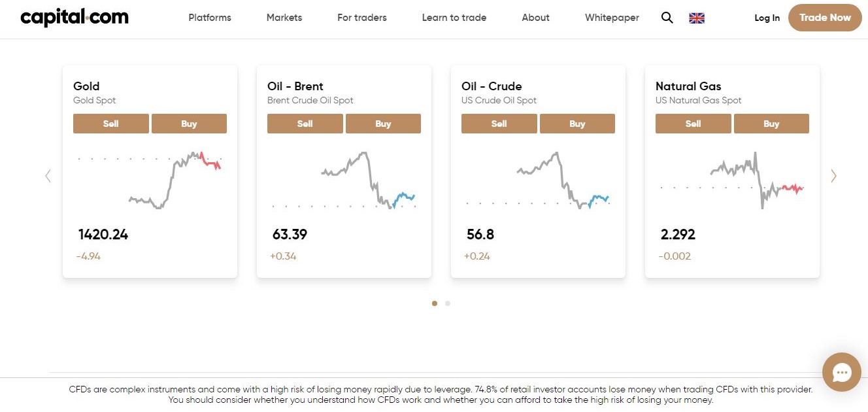Viewport: 868px width, 412px height.
Task: Go to previous carousel slide arrow
Action: (48, 175)
